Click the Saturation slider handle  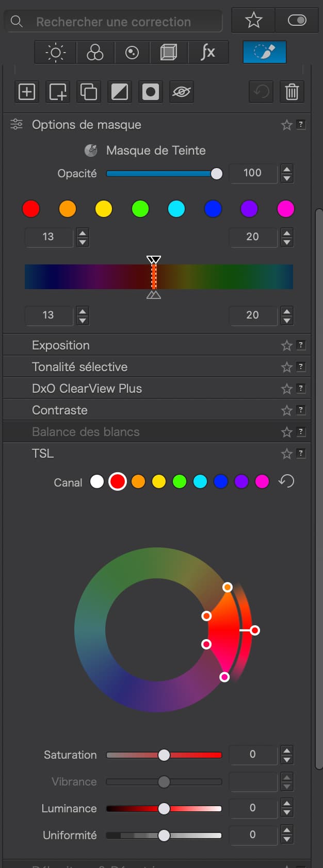[164, 755]
